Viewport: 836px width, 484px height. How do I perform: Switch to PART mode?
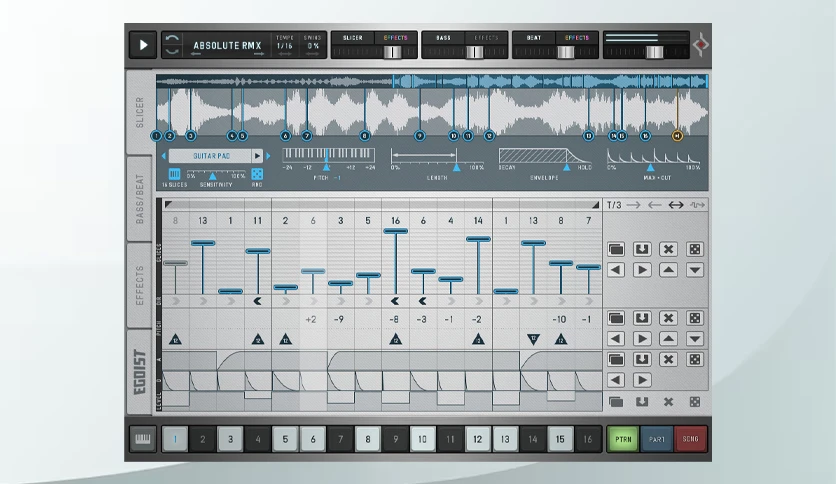coord(657,439)
